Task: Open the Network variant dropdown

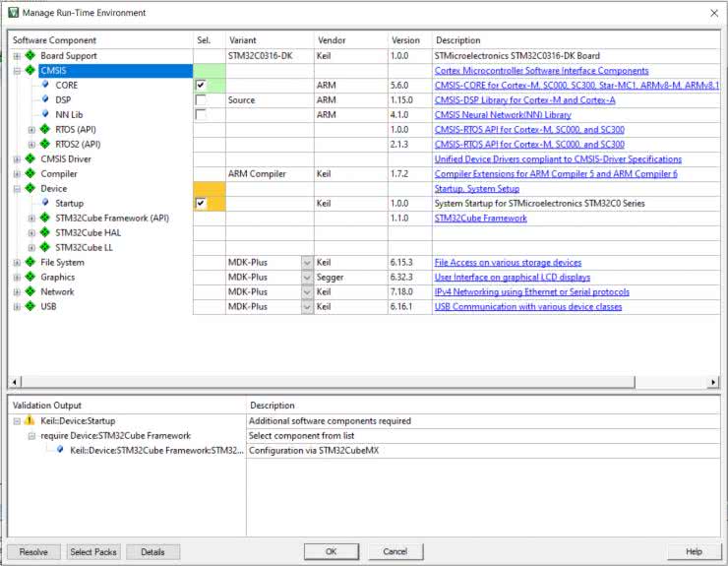Action: 306,292
